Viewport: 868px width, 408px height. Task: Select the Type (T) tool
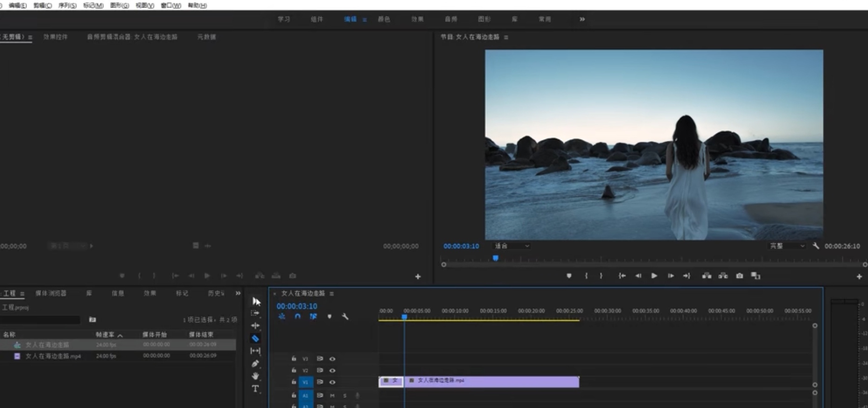[x=255, y=388]
